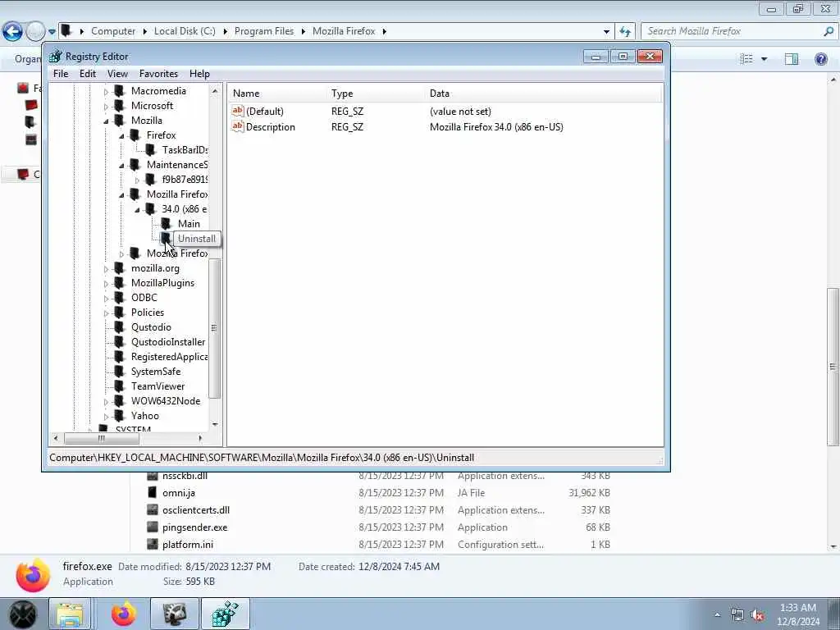This screenshot has width=840, height=630.
Task: Open the change view dropdown in Explorer
Action: click(x=764, y=59)
